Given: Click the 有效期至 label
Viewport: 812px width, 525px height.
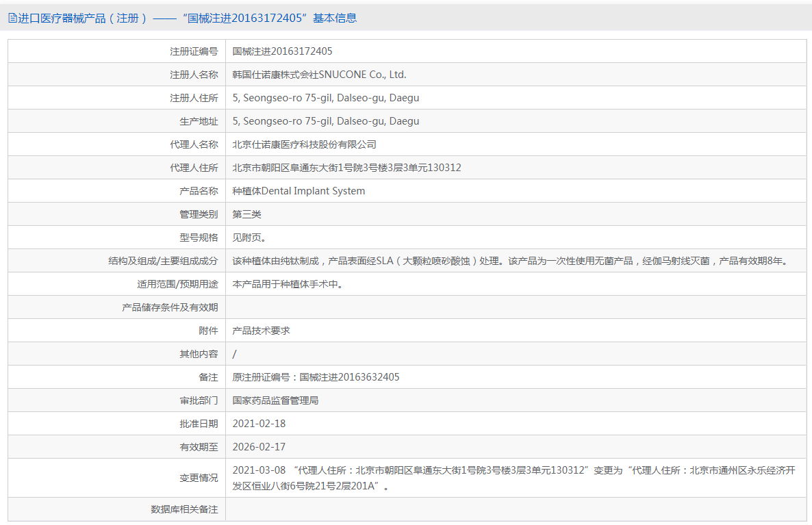Looking at the screenshot, I should coord(199,448).
